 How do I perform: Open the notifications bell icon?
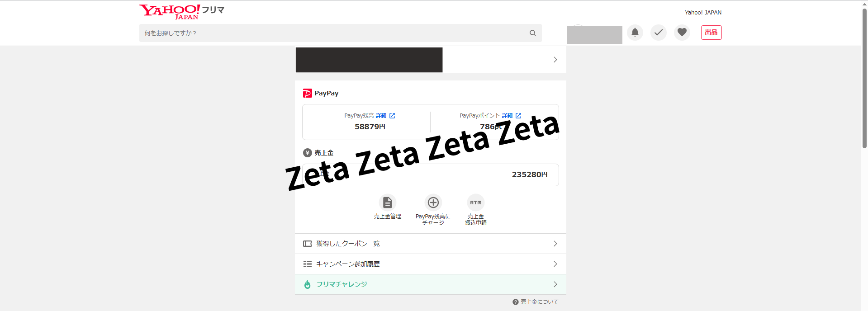coord(635,33)
